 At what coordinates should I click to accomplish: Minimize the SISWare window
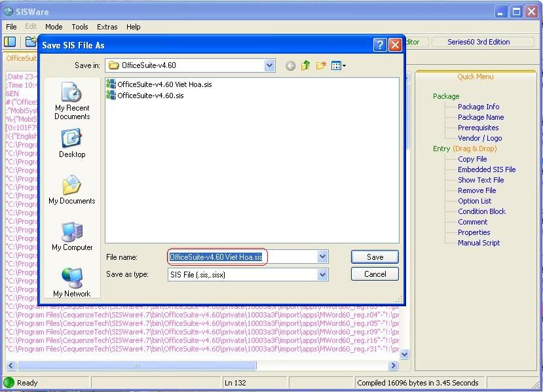[x=500, y=12]
